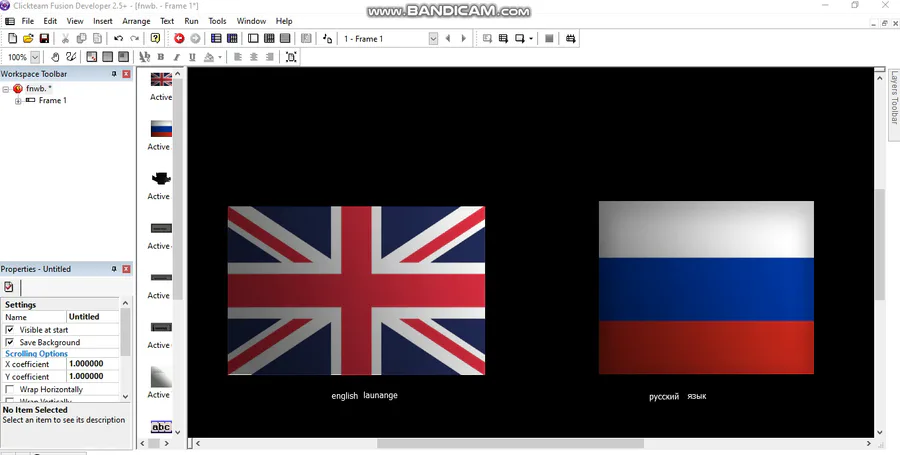Open the Storyboard editor icon
This screenshot has height=455, width=900.
click(216, 38)
